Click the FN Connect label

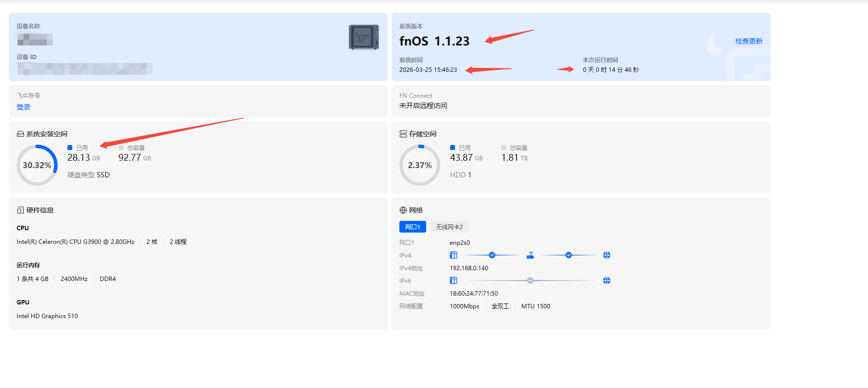[416, 96]
